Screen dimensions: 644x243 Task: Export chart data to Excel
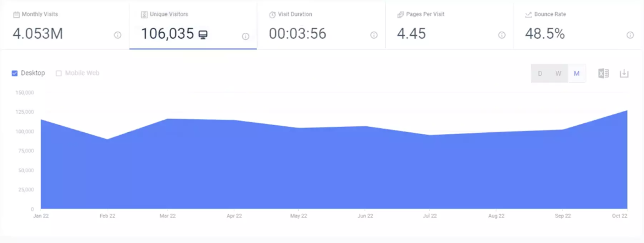tap(603, 73)
